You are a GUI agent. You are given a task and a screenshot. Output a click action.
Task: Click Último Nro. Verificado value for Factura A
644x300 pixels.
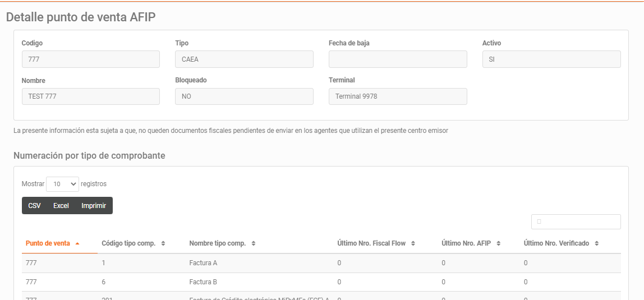click(526, 263)
